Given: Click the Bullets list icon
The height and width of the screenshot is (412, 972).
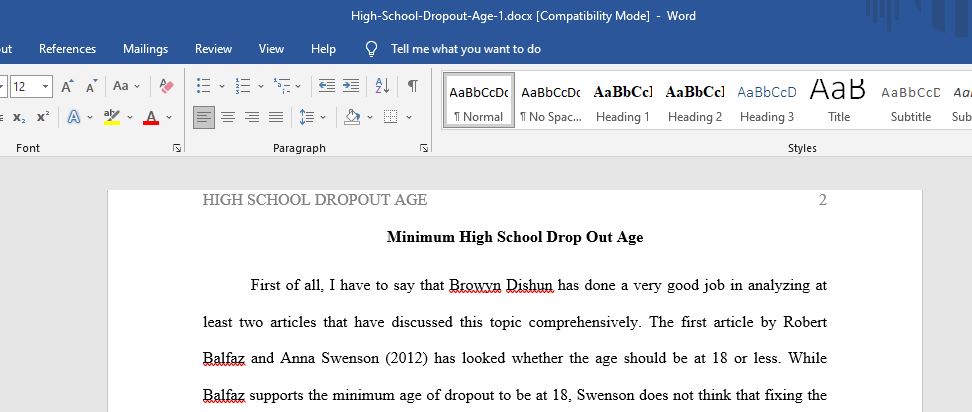Looking at the screenshot, I should tap(203, 86).
